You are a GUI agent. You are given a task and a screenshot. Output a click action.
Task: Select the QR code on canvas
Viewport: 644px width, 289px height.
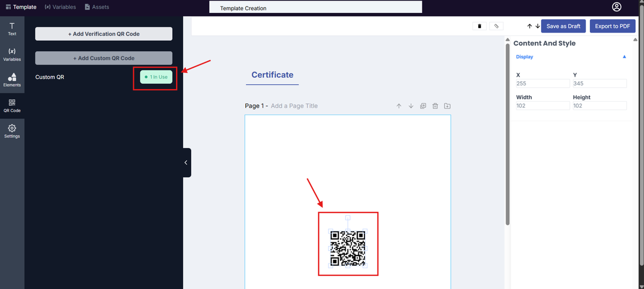click(348, 249)
